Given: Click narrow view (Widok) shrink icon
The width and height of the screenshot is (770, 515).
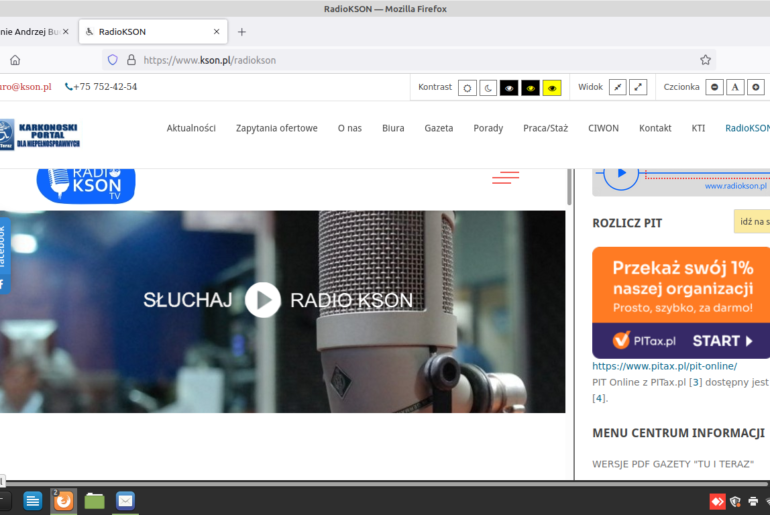Looking at the screenshot, I should [618, 88].
